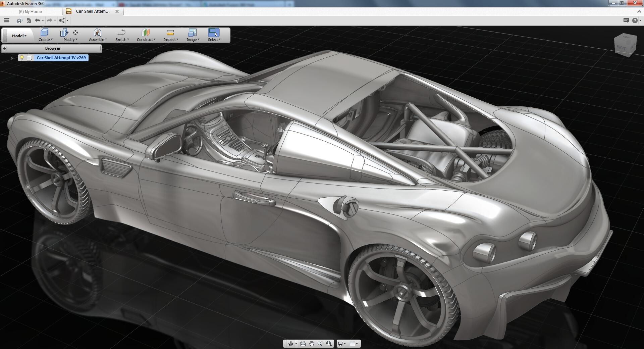Open the Construct menu

(146, 40)
